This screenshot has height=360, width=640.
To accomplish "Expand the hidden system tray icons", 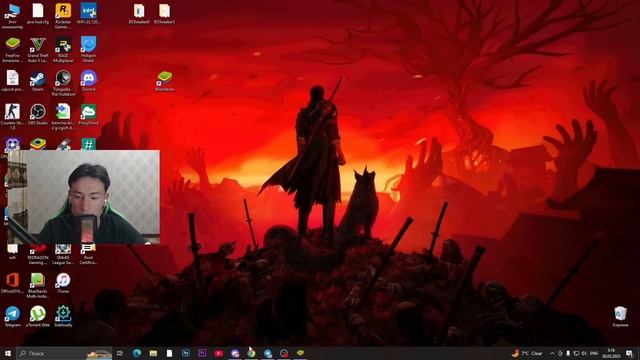I will pyautogui.click(x=552, y=353).
